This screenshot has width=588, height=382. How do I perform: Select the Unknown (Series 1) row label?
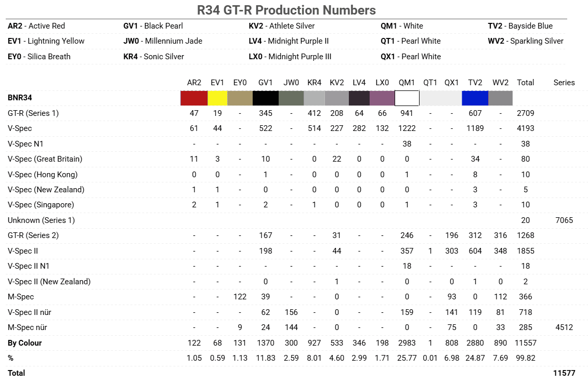(41, 220)
